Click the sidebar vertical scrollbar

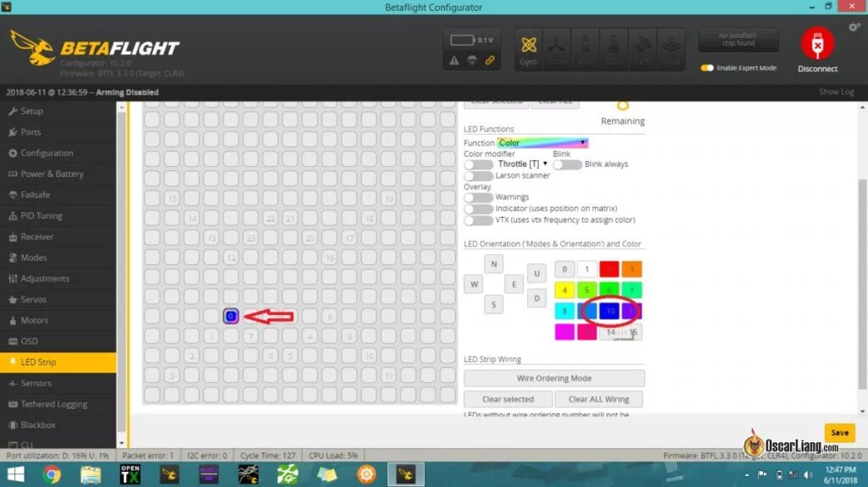coord(121,274)
